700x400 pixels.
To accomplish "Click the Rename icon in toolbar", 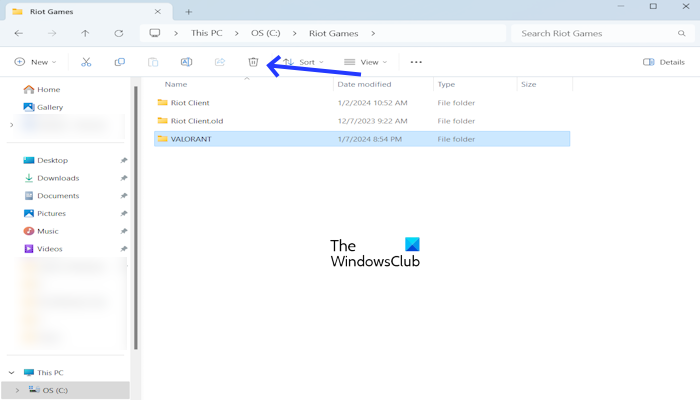I will [187, 62].
